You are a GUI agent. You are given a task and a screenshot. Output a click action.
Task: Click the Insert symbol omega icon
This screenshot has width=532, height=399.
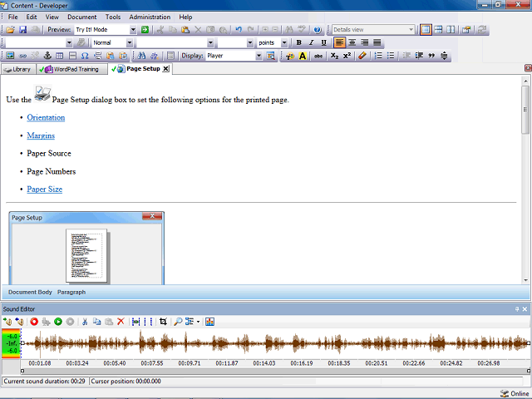click(85, 56)
